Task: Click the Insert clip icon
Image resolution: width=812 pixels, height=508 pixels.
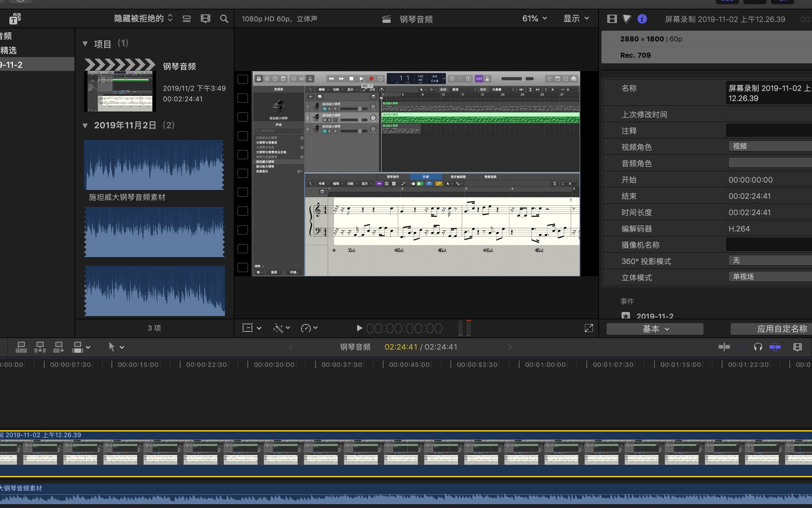Action: click(40, 347)
